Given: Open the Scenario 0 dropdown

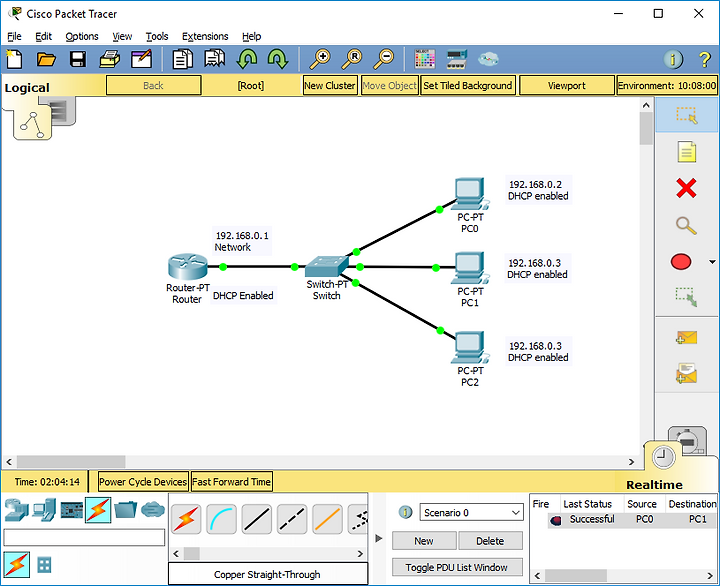Looking at the screenshot, I should [471, 513].
